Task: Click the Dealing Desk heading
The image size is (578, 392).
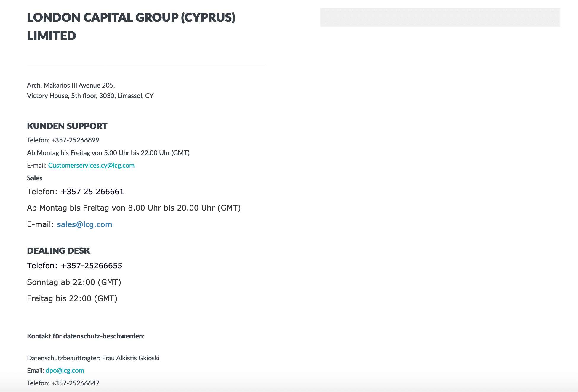Action: click(58, 251)
